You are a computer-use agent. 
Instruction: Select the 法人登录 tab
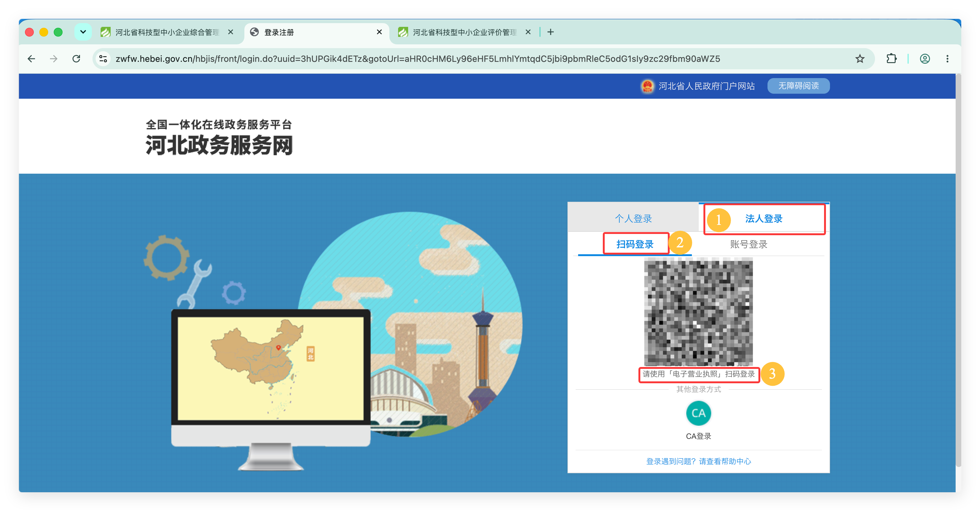tap(763, 218)
